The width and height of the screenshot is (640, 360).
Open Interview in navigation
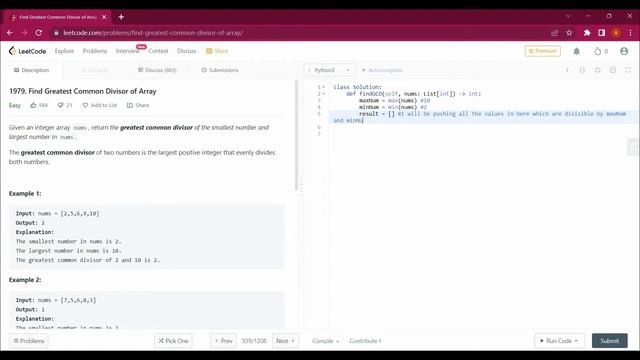[127, 51]
